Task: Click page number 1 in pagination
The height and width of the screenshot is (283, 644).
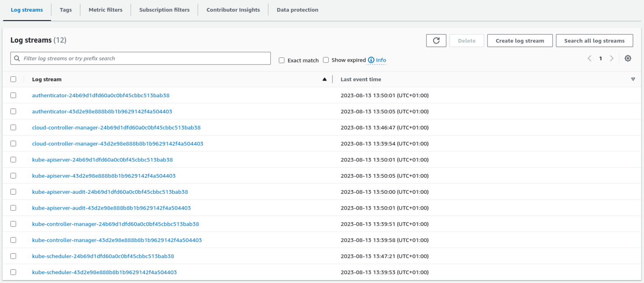Action: tap(600, 58)
